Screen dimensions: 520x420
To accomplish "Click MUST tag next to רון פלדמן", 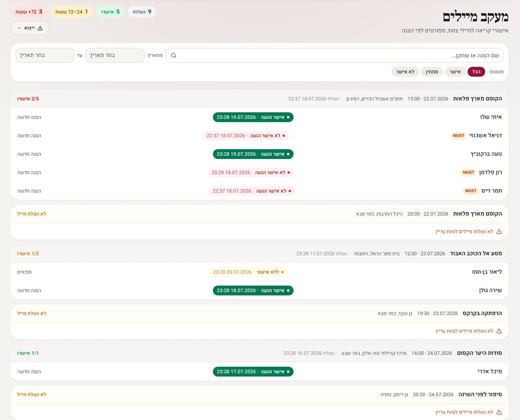I will [468, 172].
